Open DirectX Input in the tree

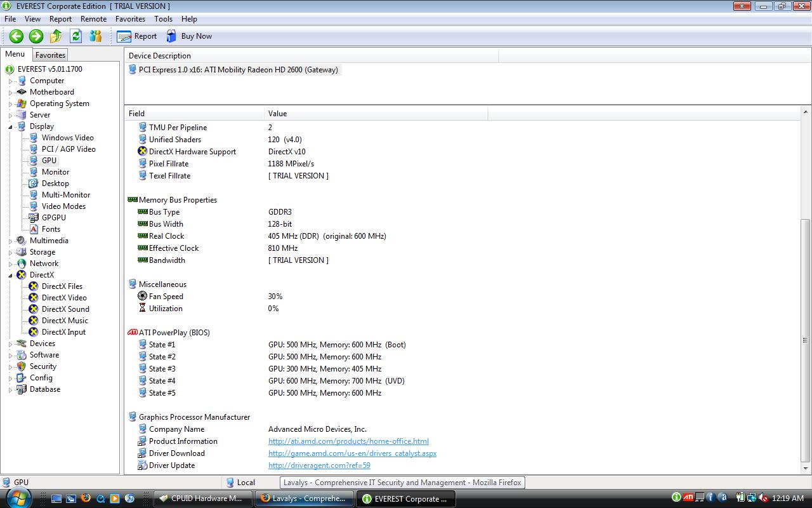click(63, 332)
